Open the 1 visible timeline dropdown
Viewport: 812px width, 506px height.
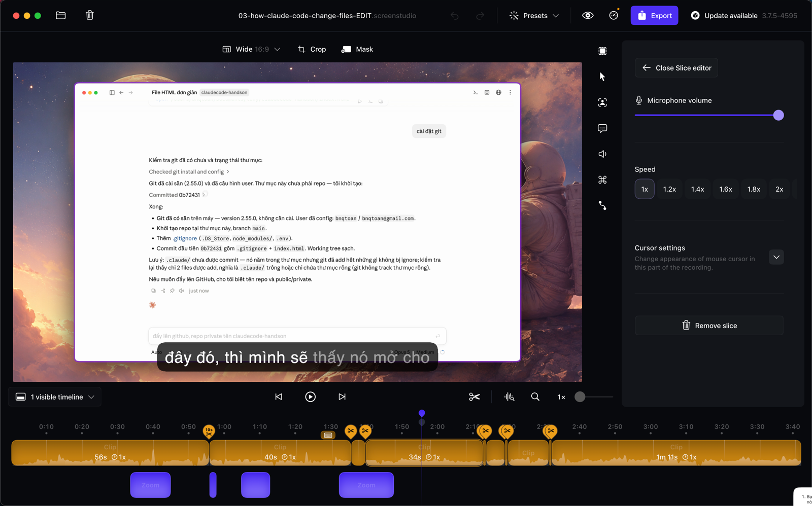pyautogui.click(x=55, y=397)
